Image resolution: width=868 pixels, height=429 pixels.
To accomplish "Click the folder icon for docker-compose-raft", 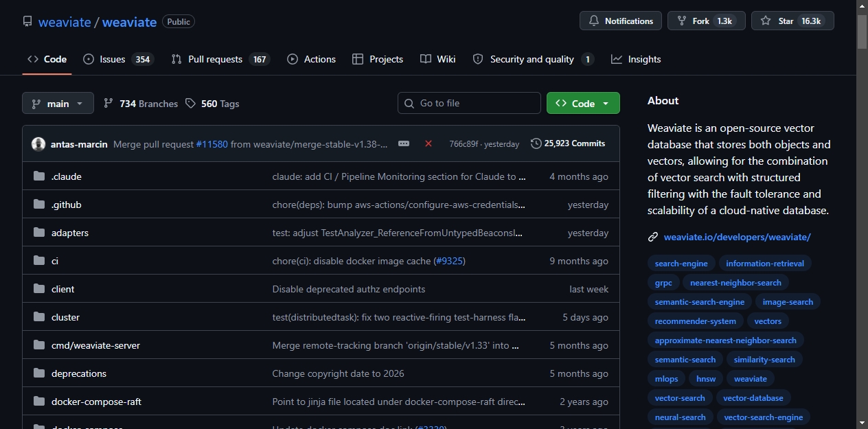I will tap(39, 402).
